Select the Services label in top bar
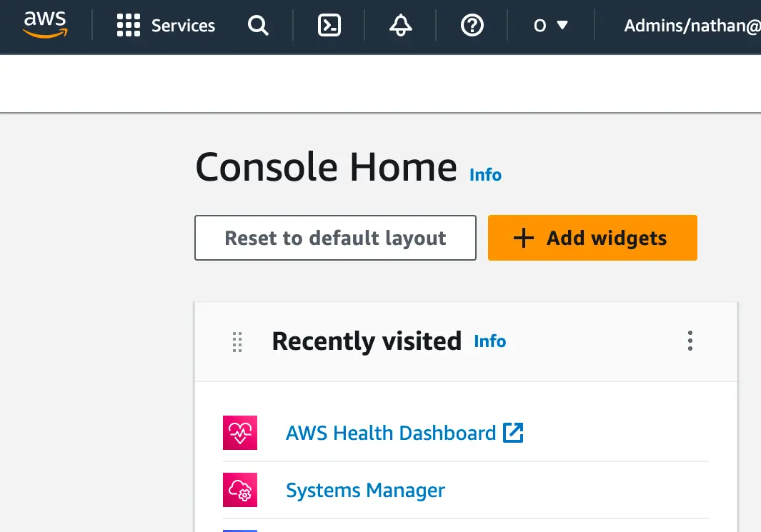Screen dimensions: 761x532 point(183,26)
